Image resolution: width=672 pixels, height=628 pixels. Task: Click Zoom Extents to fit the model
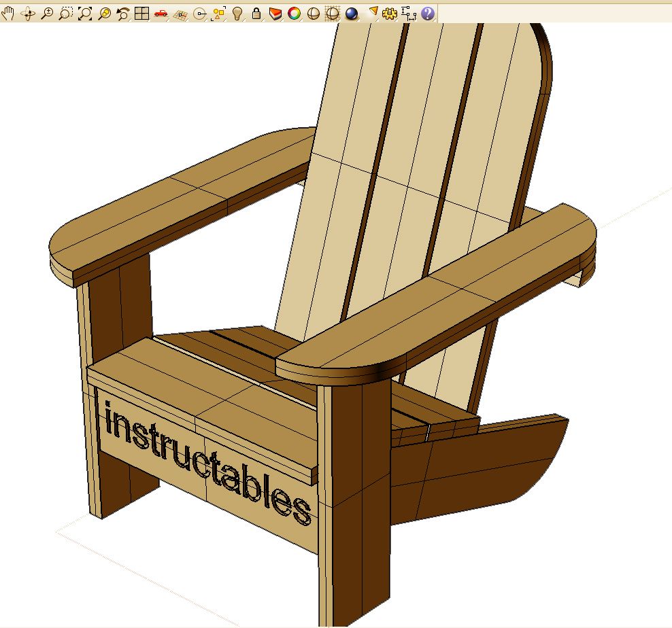84,12
